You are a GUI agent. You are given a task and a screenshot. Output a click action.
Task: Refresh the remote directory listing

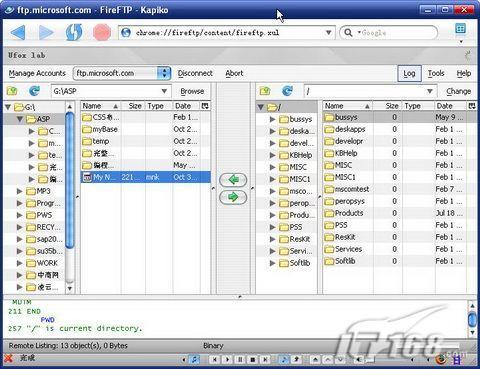(287, 91)
